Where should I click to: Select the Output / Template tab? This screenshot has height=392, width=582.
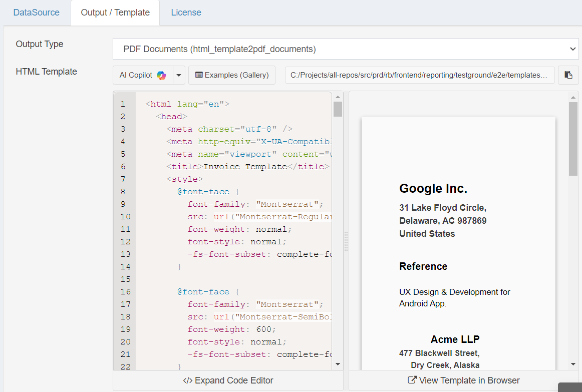(x=115, y=13)
